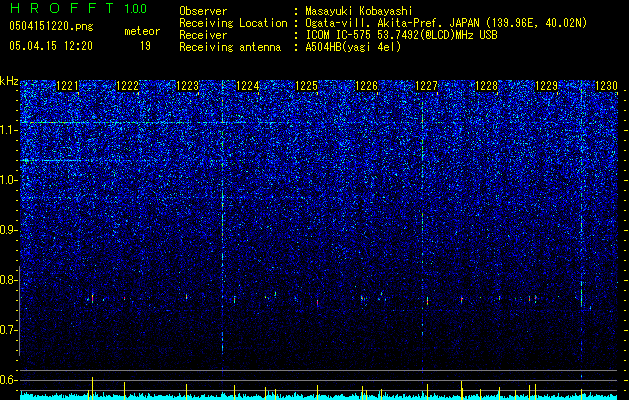Click the Observer field label
The image size is (629, 400).
coord(203,11)
